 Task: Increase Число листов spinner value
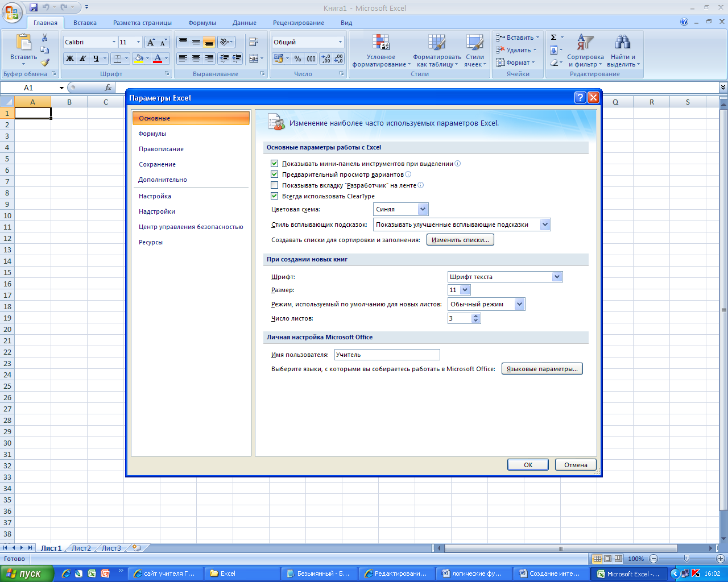[476, 315]
